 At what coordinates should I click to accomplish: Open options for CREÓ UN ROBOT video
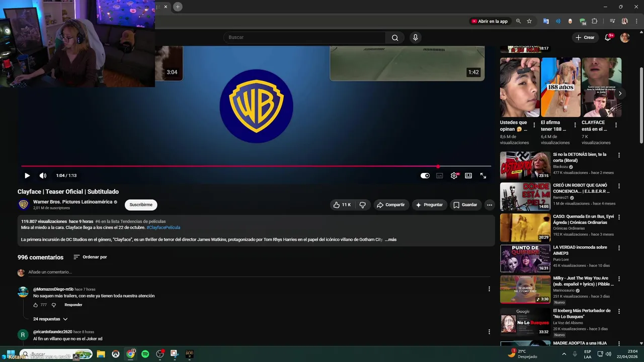619,186
